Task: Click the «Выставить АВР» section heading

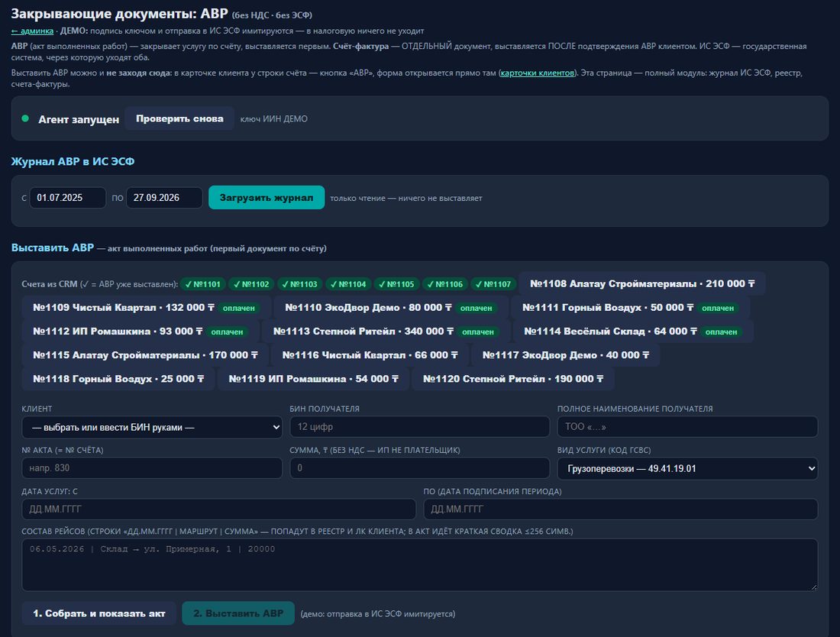Action: tap(53, 247)
